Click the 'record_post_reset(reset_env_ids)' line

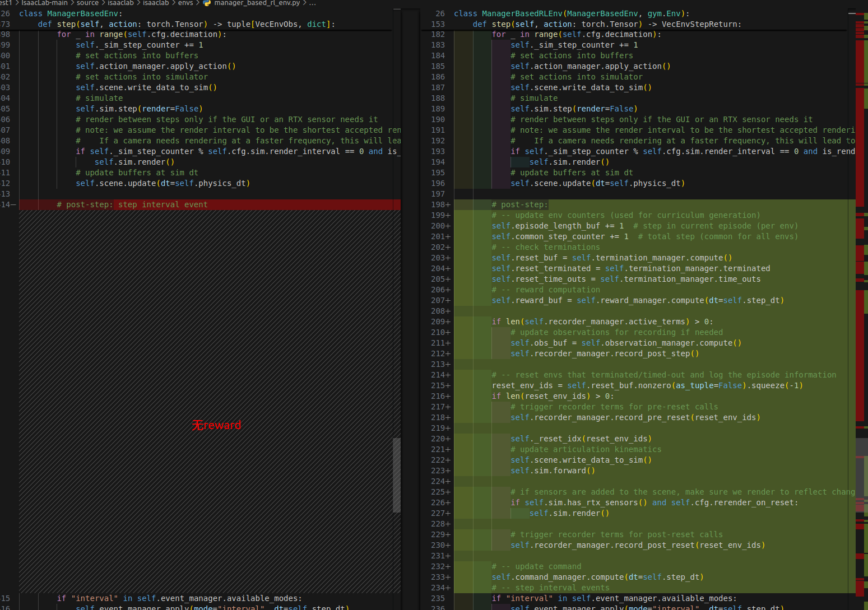click(x=638, y=545)
